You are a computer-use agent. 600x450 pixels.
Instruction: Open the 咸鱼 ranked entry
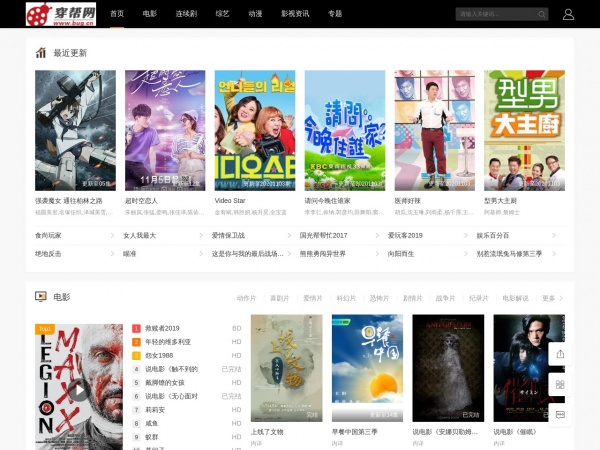pyautogui.click(x=187, y=424)
